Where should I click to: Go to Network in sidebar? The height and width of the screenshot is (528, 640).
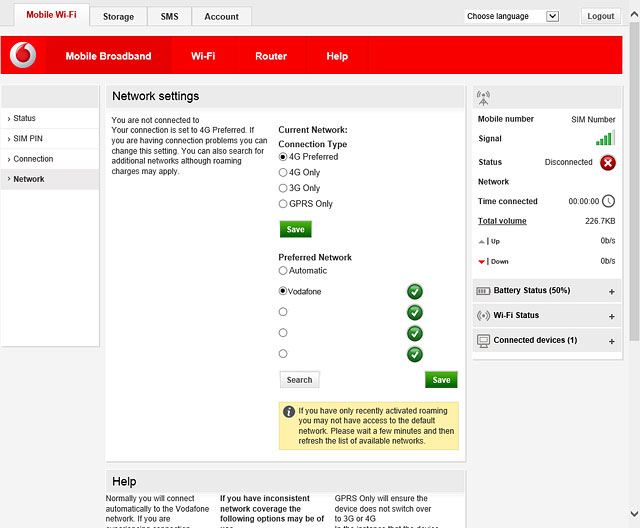click(x=50, y=179)
